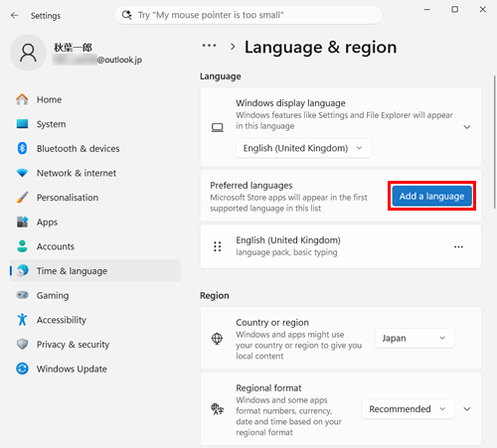Click the breadcrumb ellipsis before Language & region
The image size is (497, 448).
point(209,46)
